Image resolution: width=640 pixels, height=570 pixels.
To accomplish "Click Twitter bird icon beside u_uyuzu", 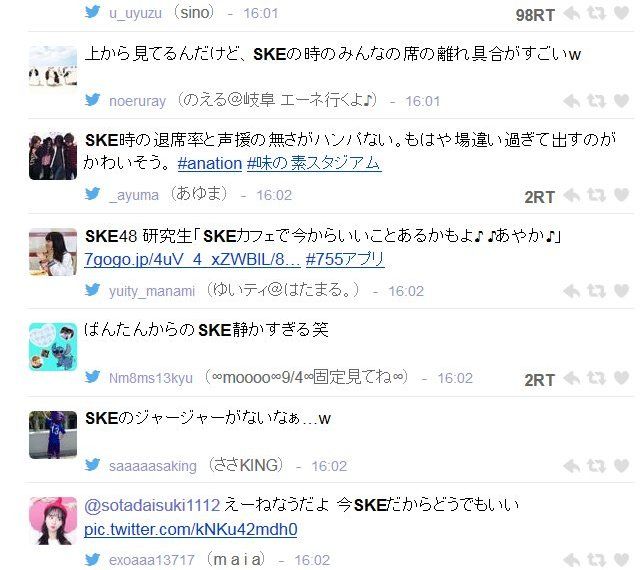I will click(93, 12).
